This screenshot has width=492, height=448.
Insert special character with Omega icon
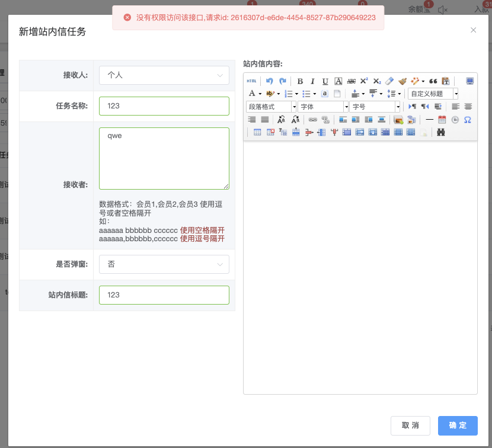pos(468,120)
